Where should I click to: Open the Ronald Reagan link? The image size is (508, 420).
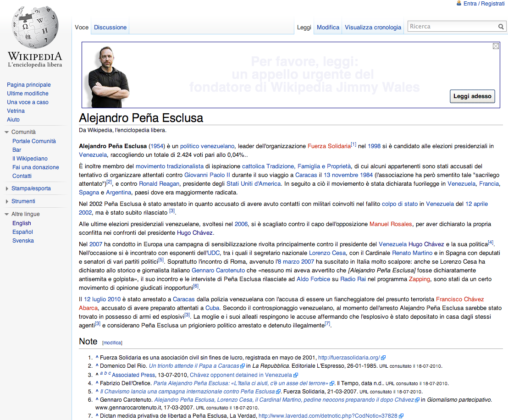[159, 184]
